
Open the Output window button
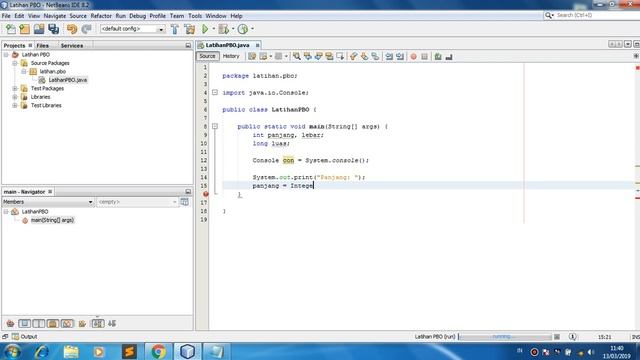click(24, 337)
